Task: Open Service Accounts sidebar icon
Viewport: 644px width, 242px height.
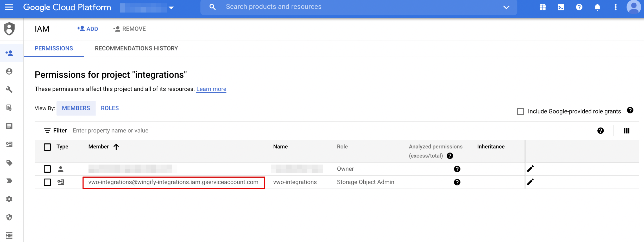Action: point(9,144)
